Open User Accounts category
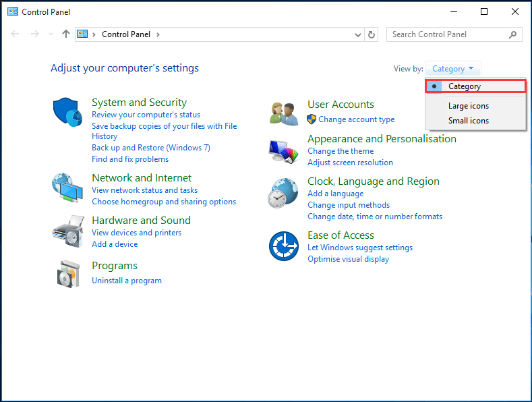The height and width of the screenshot is (402, 532). pyautogui.click(x=341, y=105)
